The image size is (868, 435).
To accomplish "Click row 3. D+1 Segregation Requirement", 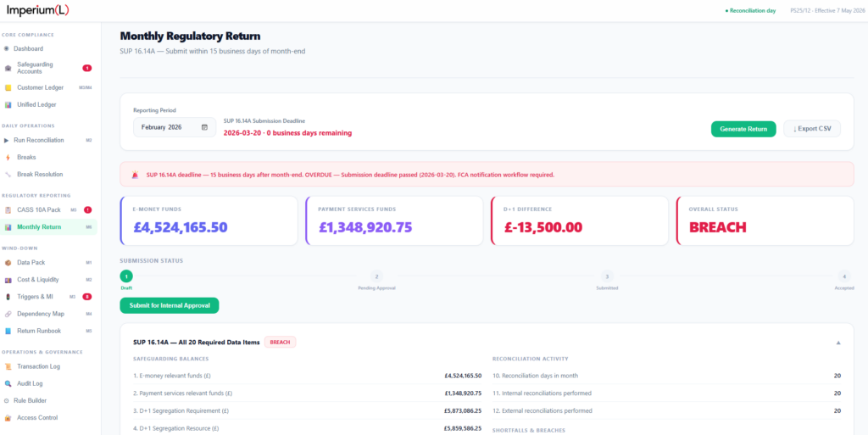I will coord(307,411).
